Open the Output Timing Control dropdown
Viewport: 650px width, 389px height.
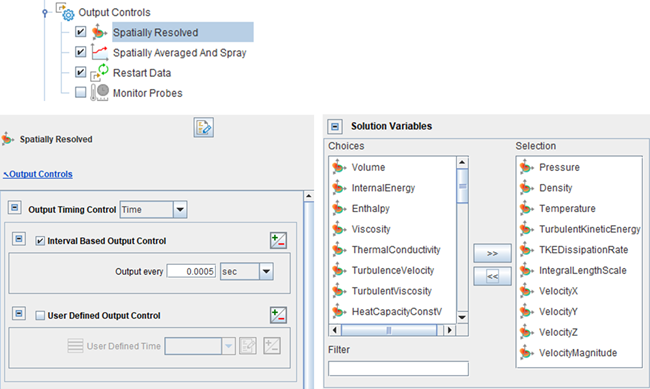(x=180, y=209)
